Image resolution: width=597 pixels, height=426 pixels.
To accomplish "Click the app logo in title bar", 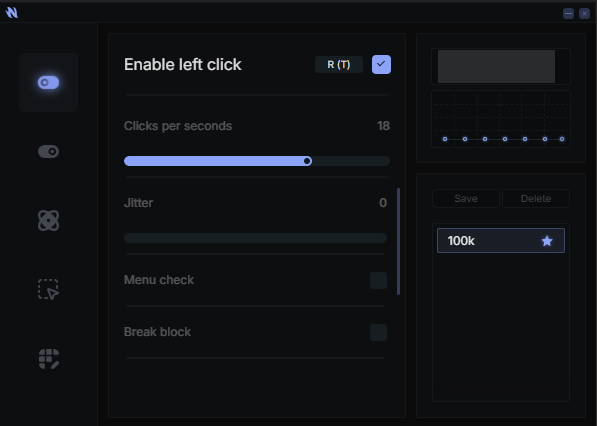I will 12,13.
